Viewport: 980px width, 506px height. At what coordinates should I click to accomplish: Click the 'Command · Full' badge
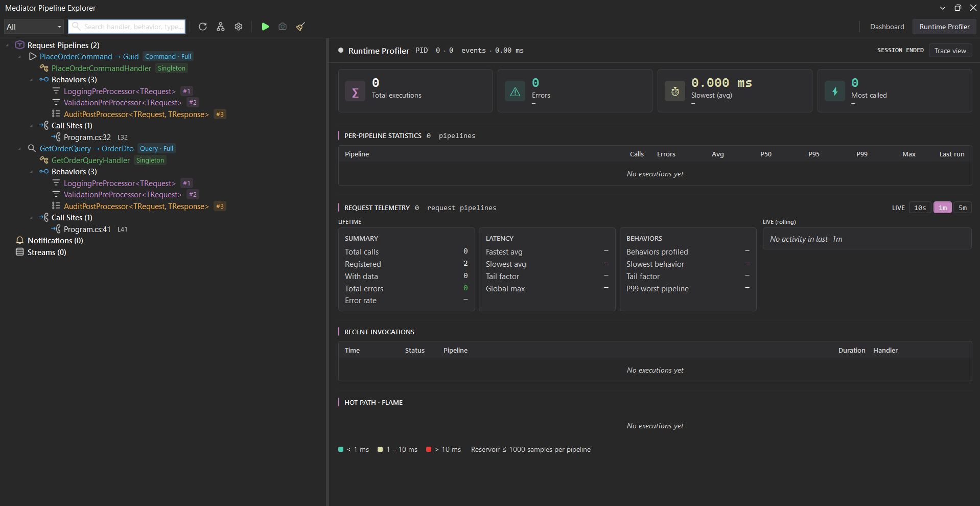(x=168, y=56)
